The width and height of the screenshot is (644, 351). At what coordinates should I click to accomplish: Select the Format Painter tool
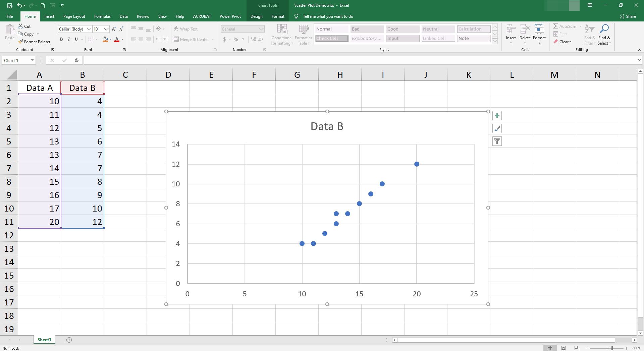pos(35,42)
